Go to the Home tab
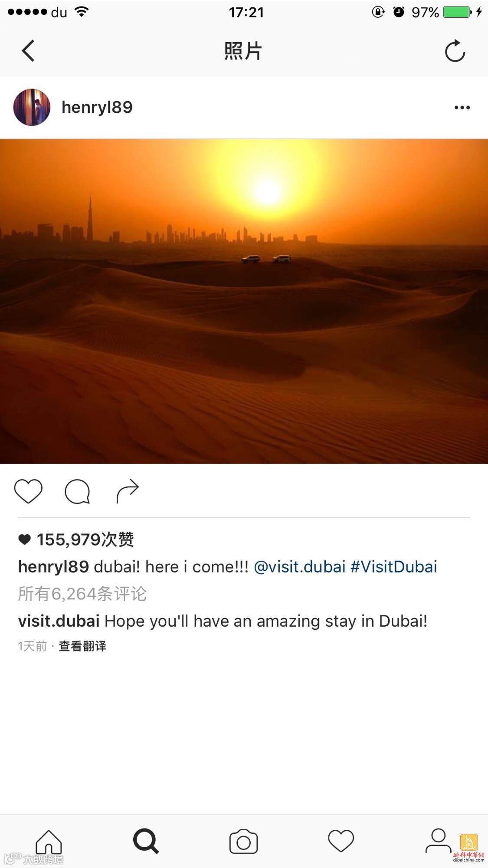Screen dimensions: 488x868 [x=49, y=842]
